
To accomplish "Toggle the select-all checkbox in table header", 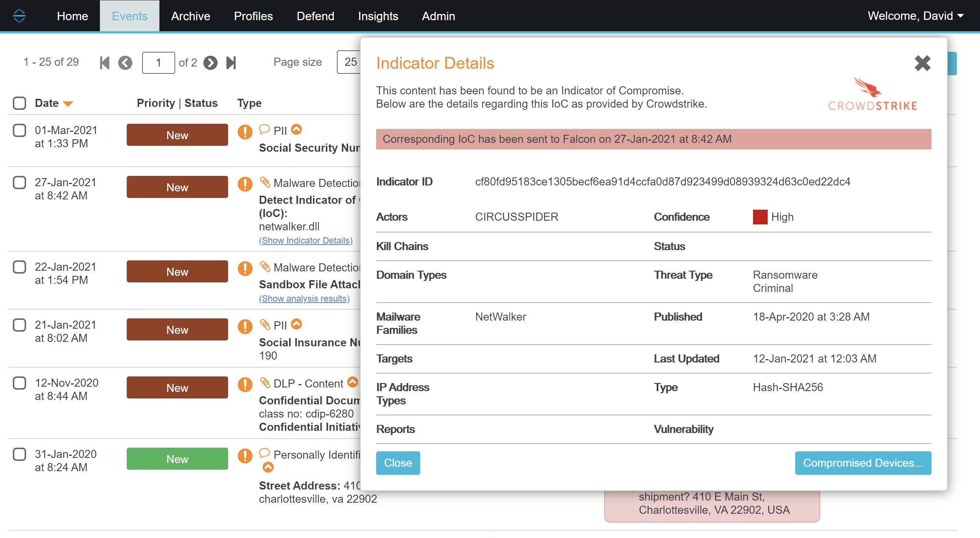I will [20, 103].
